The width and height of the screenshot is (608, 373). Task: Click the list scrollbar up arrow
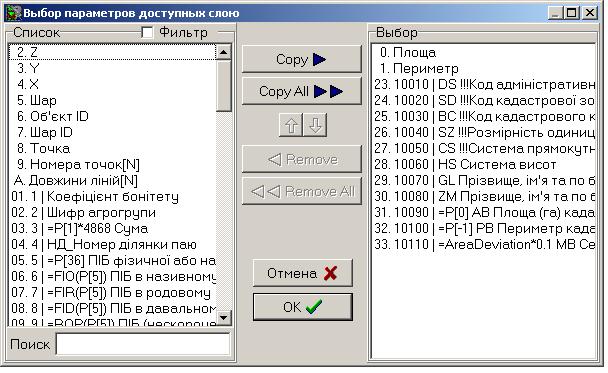tap(224, 52)
